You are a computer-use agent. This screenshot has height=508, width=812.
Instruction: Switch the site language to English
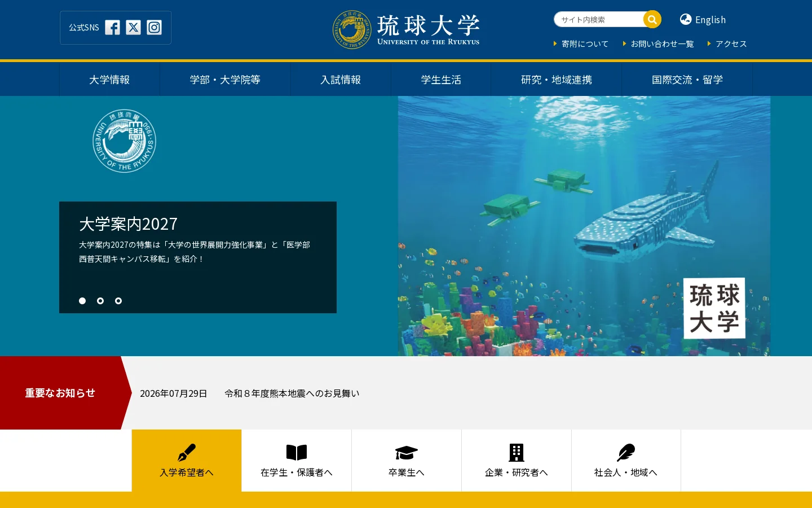710,20
